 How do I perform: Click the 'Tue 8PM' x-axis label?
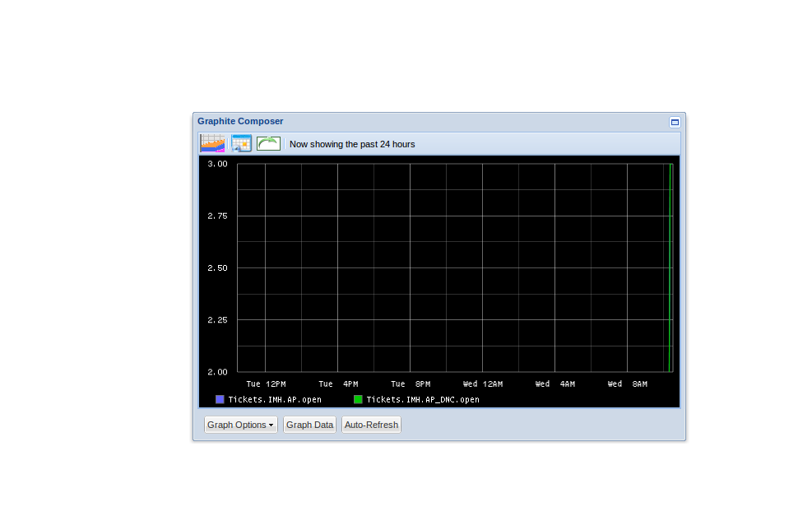point(411,384)
